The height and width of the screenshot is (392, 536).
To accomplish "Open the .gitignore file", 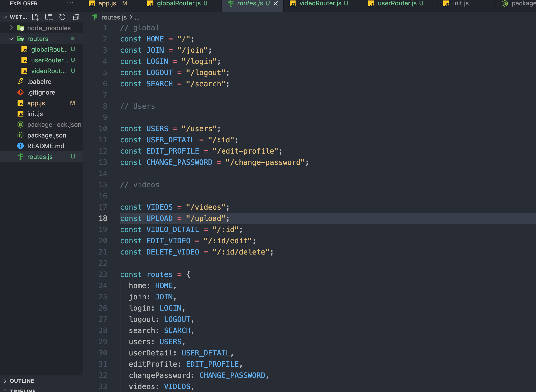I will pyautogui.click(x=41, y=92).
